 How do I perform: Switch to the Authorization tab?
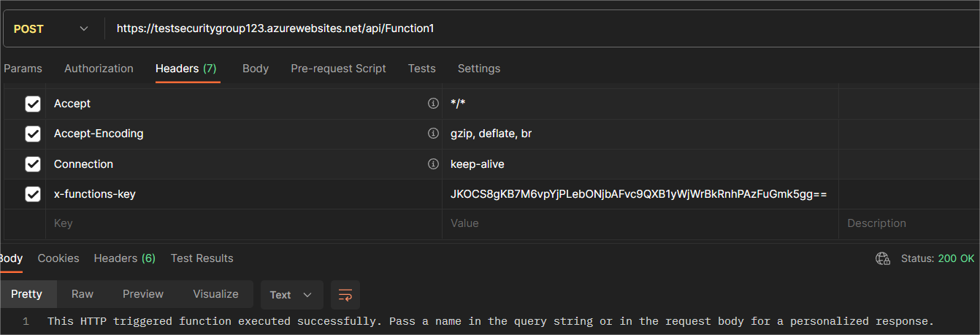pyautogui.click(x=99, y=69)
